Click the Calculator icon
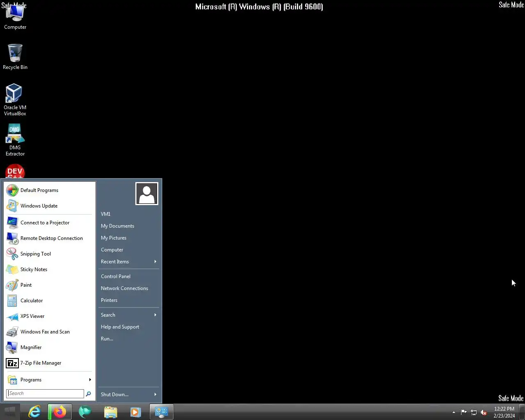 [x=12, y=301]
